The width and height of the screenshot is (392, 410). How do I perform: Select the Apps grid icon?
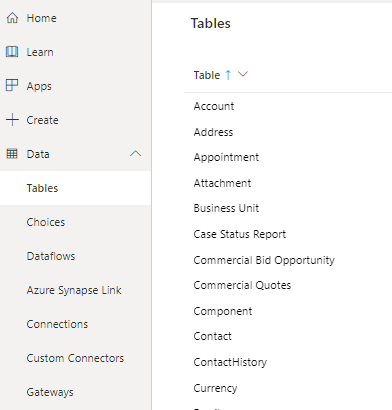[x=12, y=85]
